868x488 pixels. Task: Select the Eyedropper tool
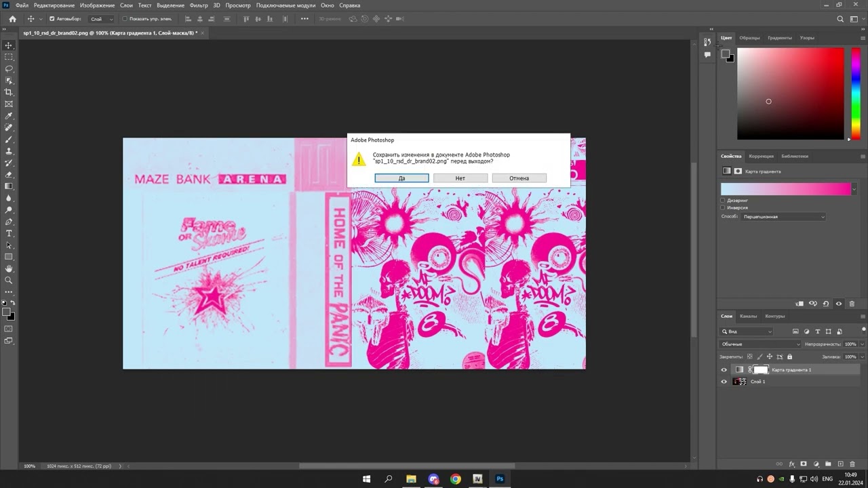click(x=9, y=116)
